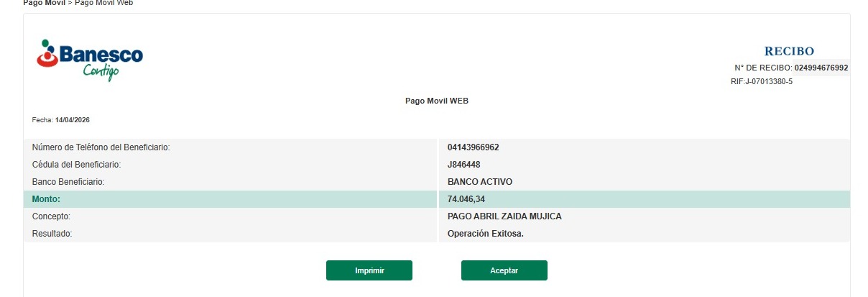This screenshot has width=868, height=297.
Task: Click the Operación Exitosa result text
Action: [485, 234]
